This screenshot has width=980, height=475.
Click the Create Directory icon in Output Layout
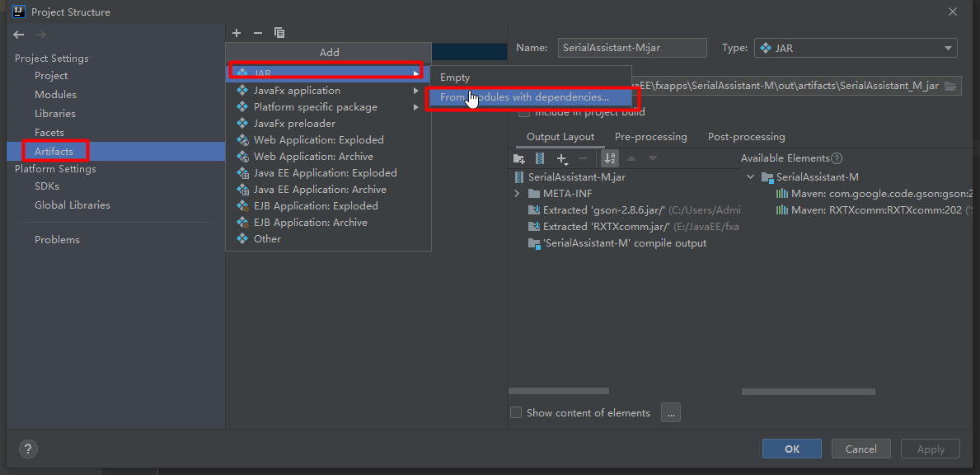(518, 158)
